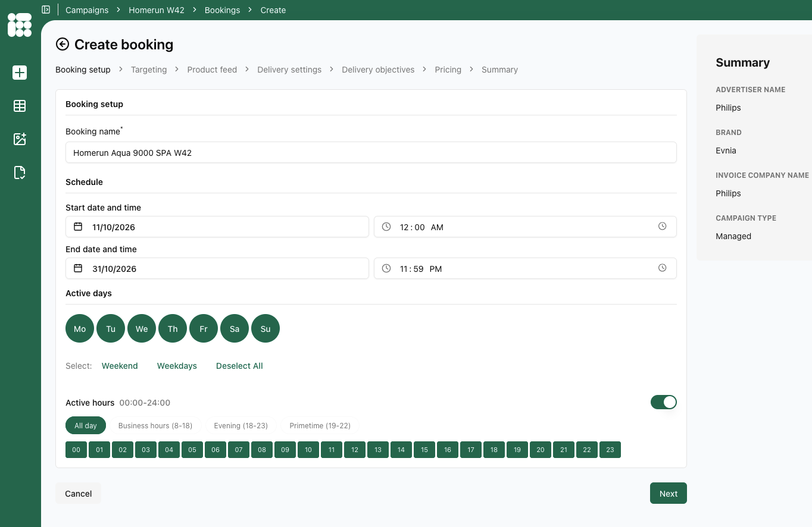Open start time picker clock on right
Viewport: 812px width, 527px height.
pos(663,227)
